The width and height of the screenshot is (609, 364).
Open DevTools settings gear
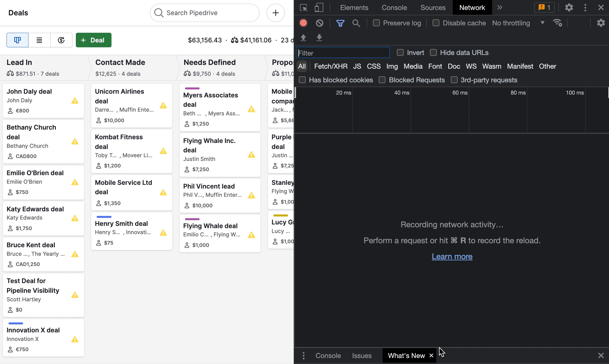569,8
